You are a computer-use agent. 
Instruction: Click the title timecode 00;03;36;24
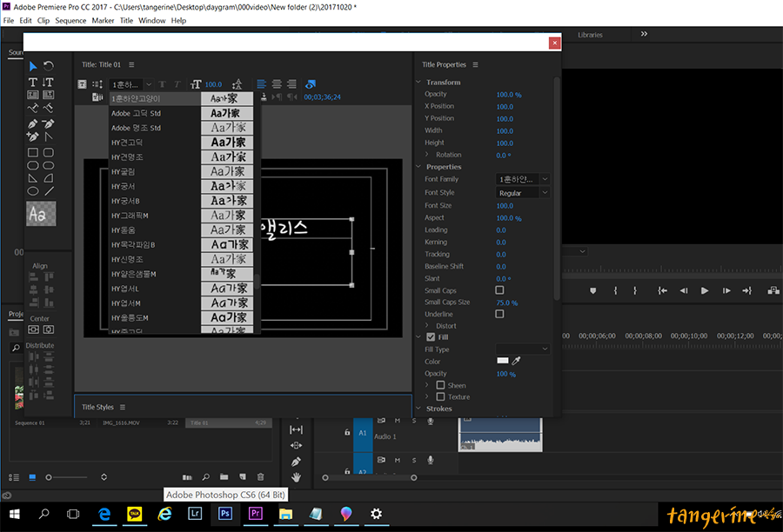323,96
